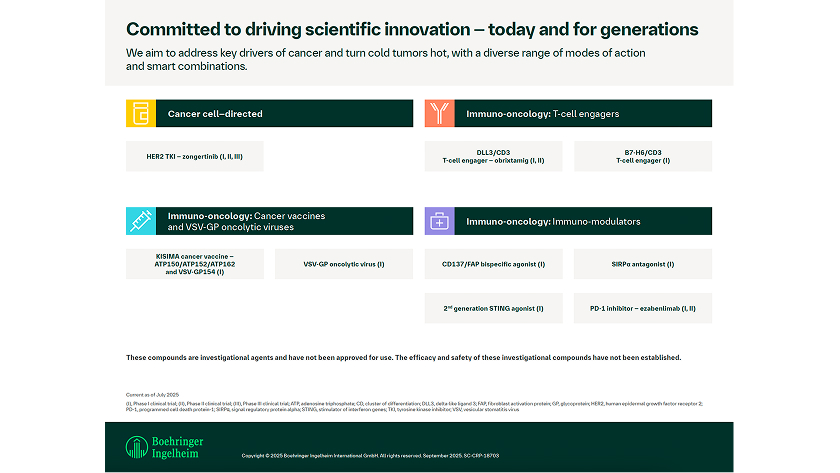Viewport: 840px width, 473px height.
Task: Select the Cancer cell-directed header bar
Action: tap(284, 114)
